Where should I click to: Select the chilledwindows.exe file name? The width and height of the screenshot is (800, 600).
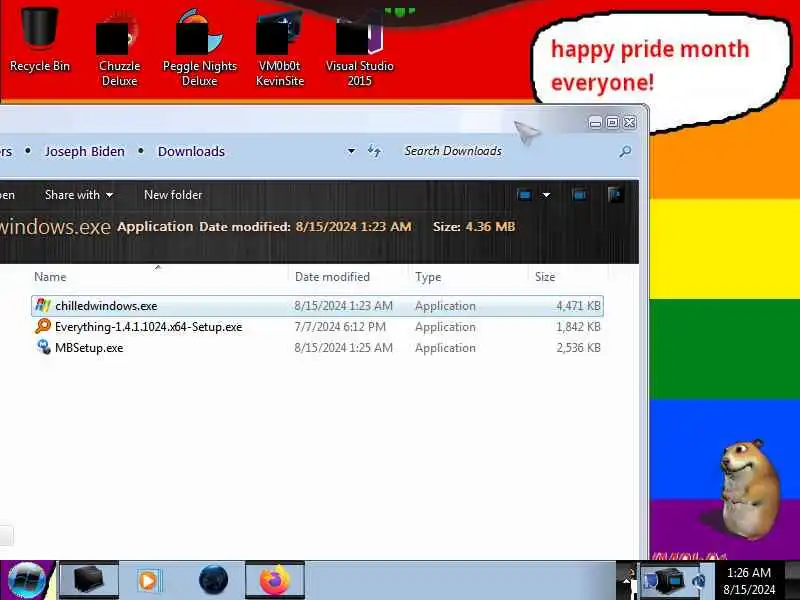point(106,306)
